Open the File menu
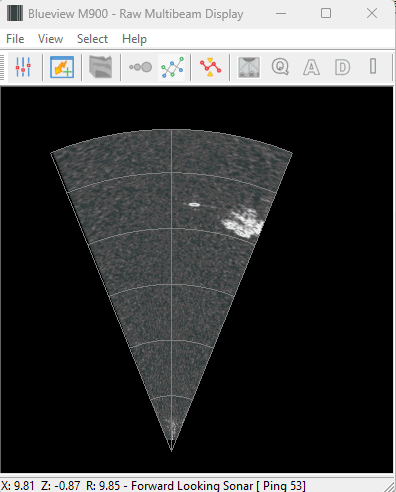The image size is (396, 492). point(15,39)
